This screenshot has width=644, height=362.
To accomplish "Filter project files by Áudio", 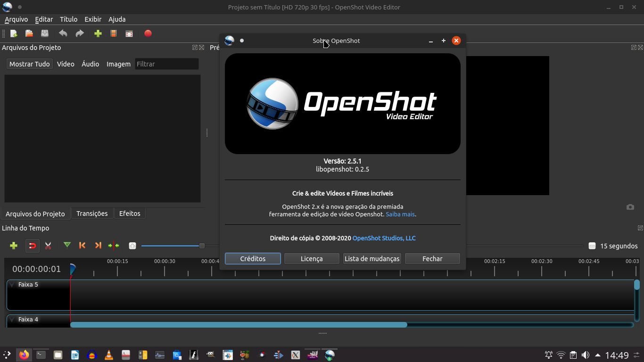I will (90, 64).
